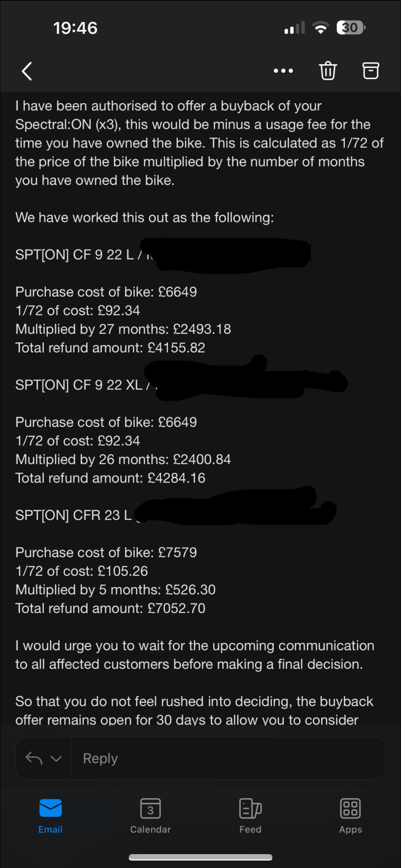This screenshot has height=868, width=401.
Task: Tap the first Purchase cost £6649 line
Action: pyautogui.click(x=106, y=292)
